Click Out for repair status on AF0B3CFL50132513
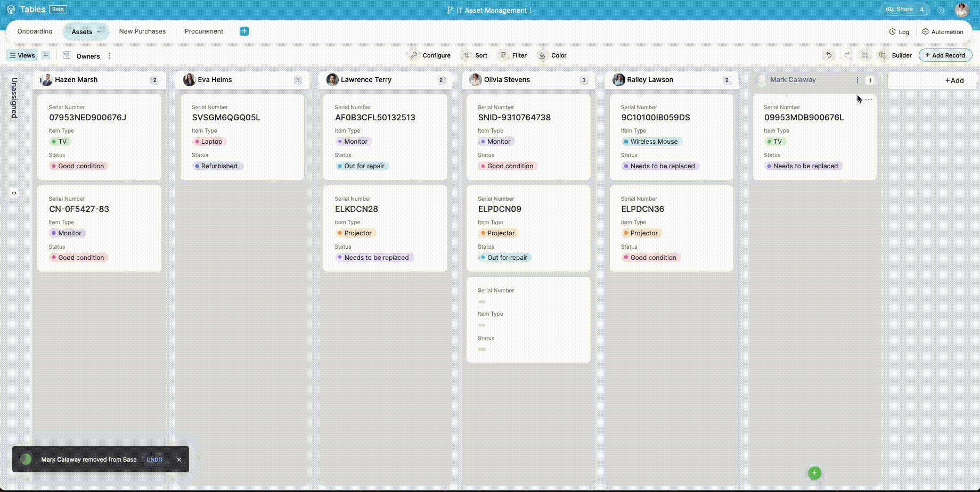This screenshot has width=980, height=492. click(362, 166)
